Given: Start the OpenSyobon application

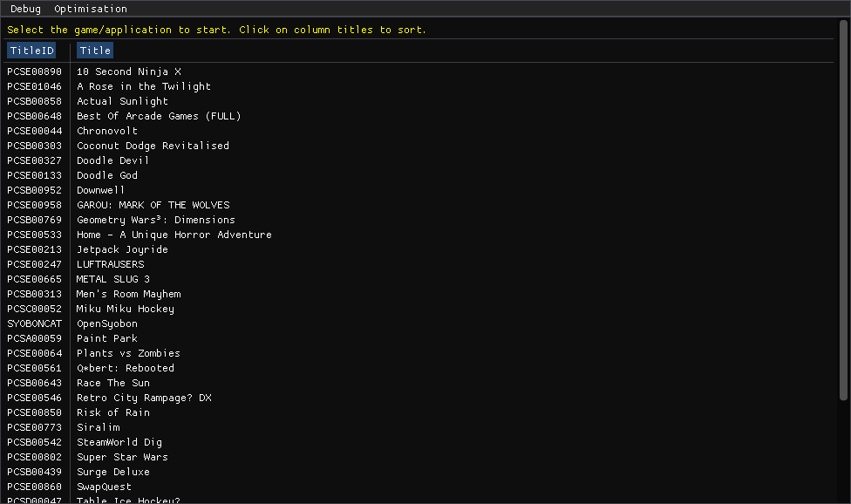Looking at the screenshot, I should [107, 324].
